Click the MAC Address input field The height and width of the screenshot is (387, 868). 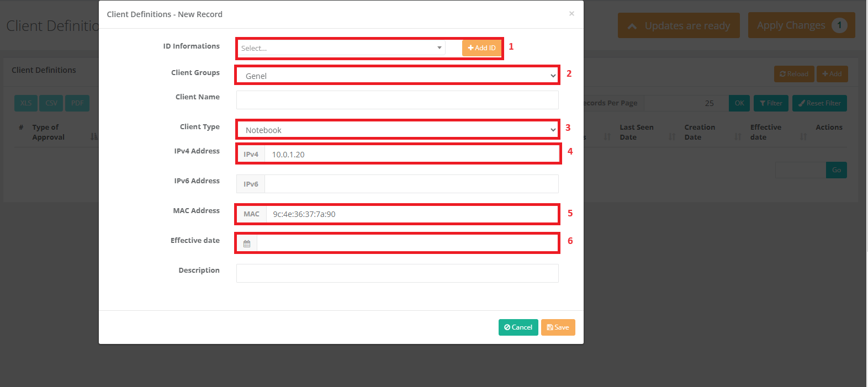click(x=411, y=214)
